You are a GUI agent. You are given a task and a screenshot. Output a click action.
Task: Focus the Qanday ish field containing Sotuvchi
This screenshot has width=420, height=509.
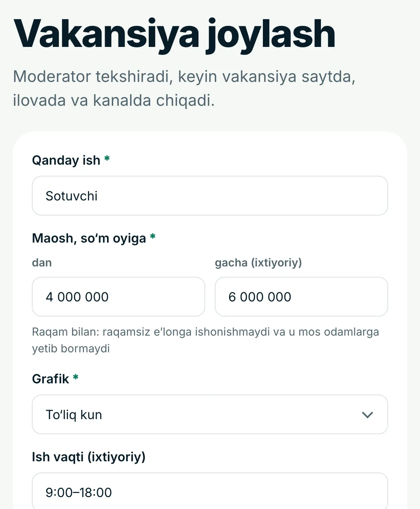pos(210,196)
